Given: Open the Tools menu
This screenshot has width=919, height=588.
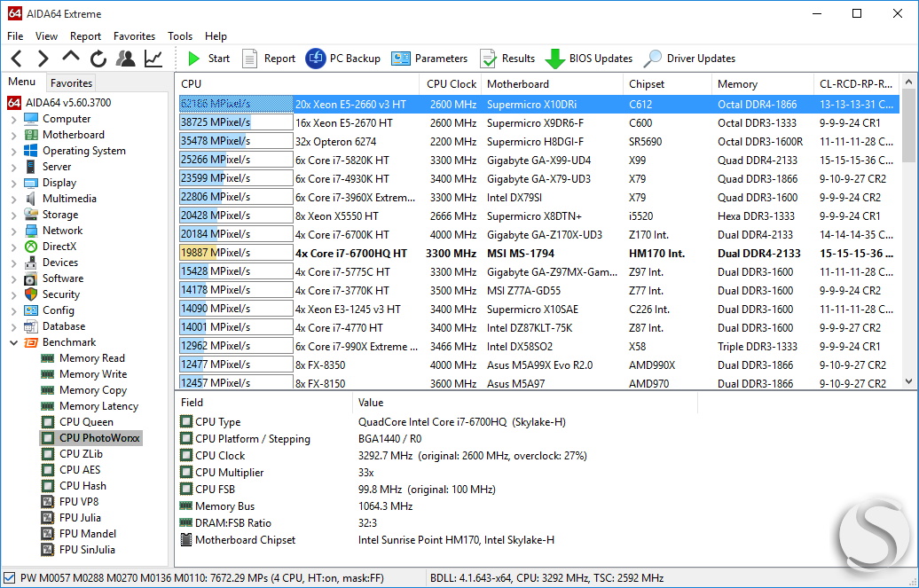Looking at the screenshot, I should 180,36.
